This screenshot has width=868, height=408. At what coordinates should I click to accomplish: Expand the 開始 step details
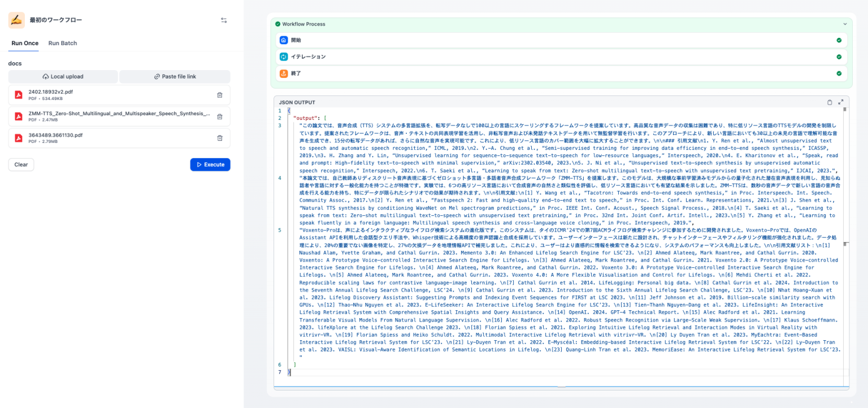click(558, 40)
